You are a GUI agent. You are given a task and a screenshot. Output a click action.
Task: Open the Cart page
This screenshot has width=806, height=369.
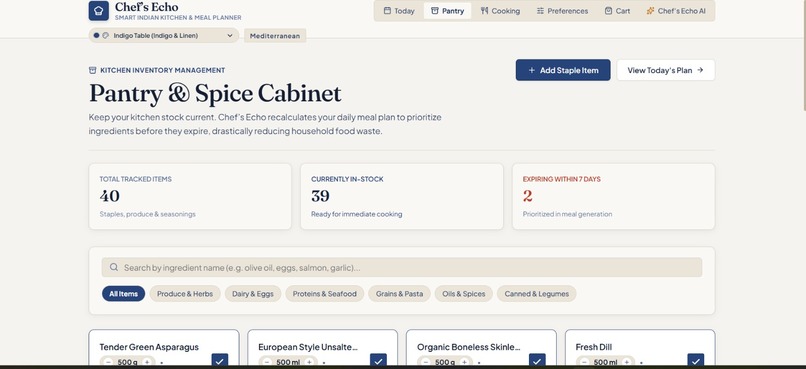click(x=617, y=11)
